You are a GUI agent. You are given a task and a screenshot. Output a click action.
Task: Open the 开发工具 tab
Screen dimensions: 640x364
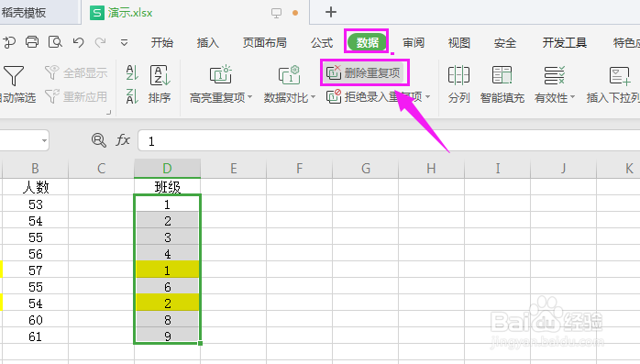click(564, 42)
